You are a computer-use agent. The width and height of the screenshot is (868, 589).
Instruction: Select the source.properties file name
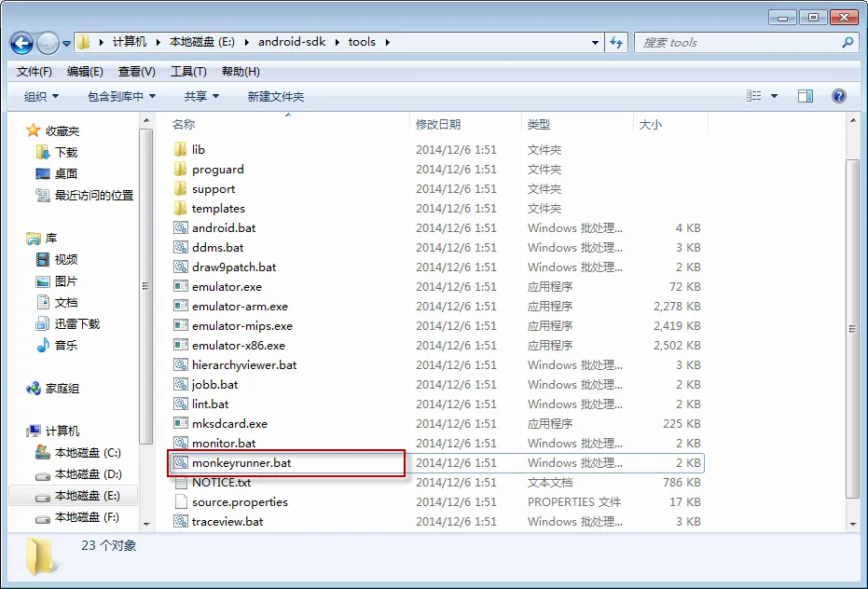click(240, 502)
